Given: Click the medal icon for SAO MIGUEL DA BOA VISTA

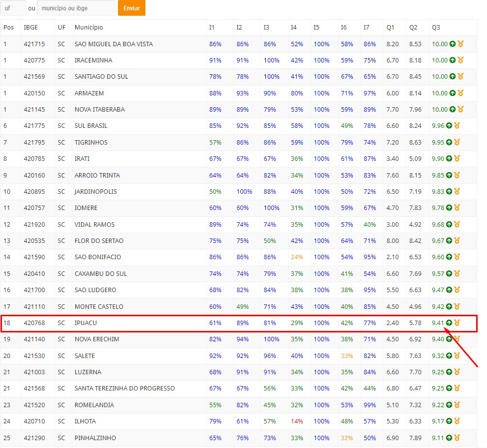Looking at the screenshot, I should click(460, 44).
